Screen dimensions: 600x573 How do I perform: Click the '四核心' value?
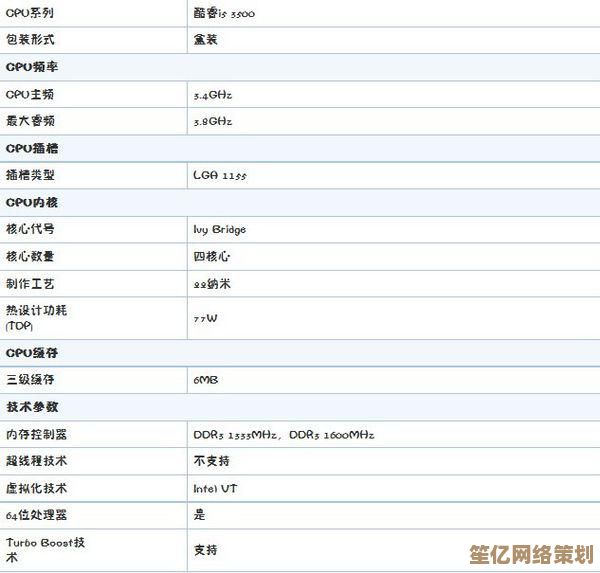point(212,256)
